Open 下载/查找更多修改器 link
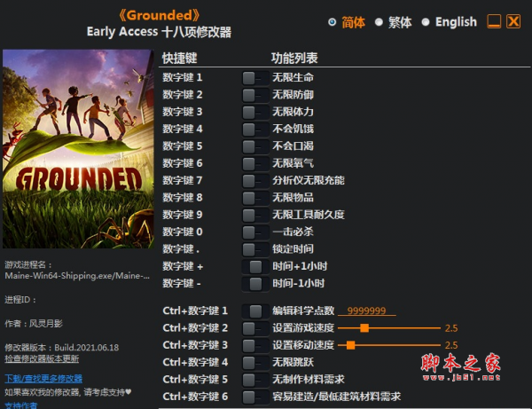 43,379
